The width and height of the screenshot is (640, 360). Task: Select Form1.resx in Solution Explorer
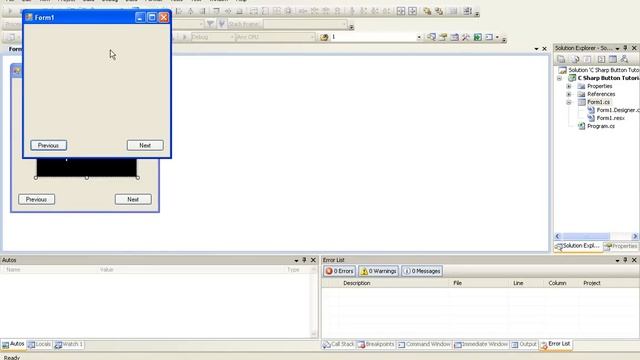pos(611,118)
